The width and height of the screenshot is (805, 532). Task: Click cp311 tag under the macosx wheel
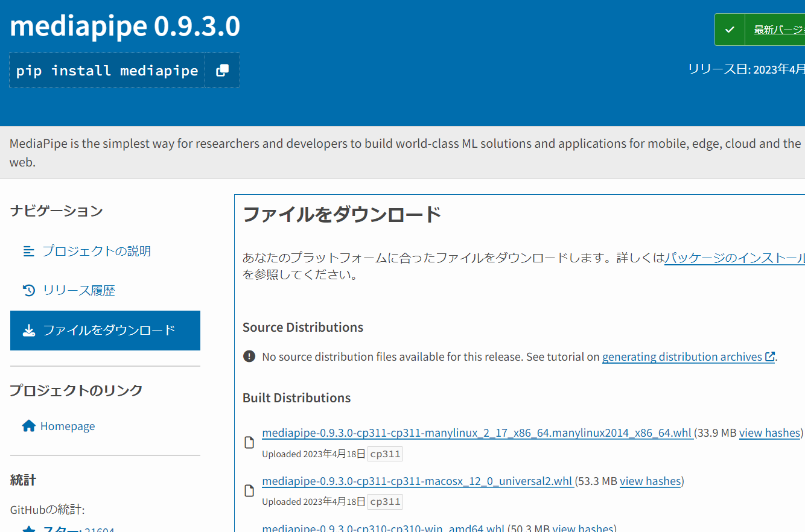coord(385,502)
